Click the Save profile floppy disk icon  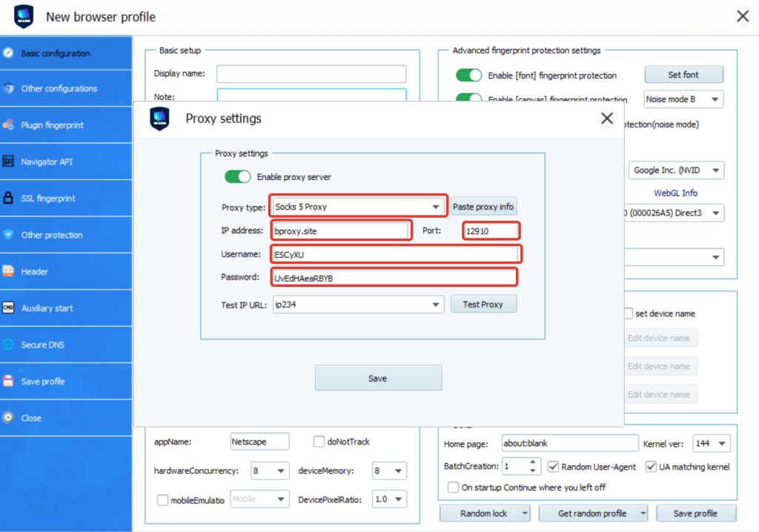(8, 382)
